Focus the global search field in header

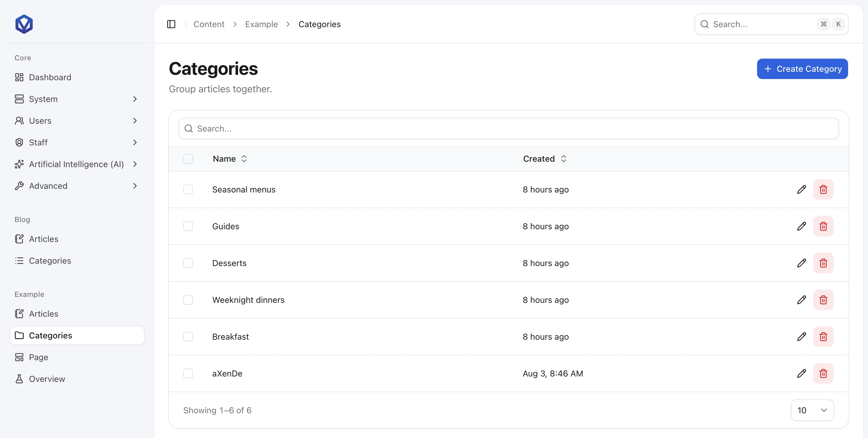(x=771, y=24)
